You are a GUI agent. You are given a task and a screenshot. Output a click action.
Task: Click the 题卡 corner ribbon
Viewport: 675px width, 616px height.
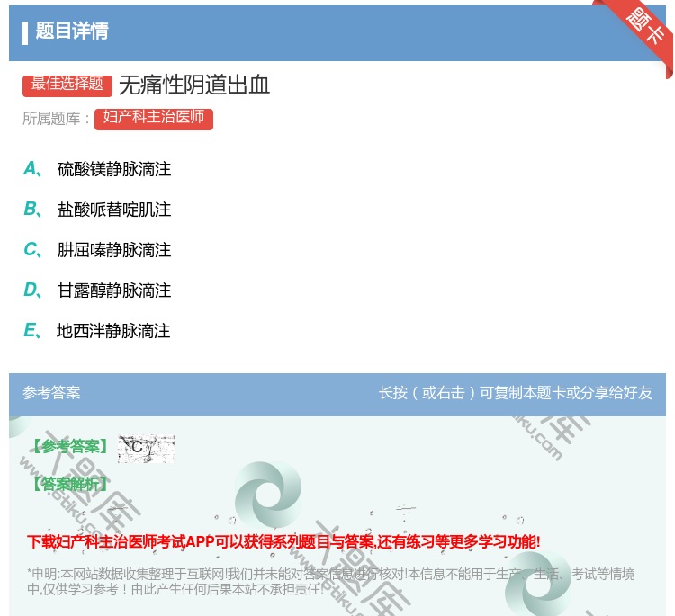644,29
